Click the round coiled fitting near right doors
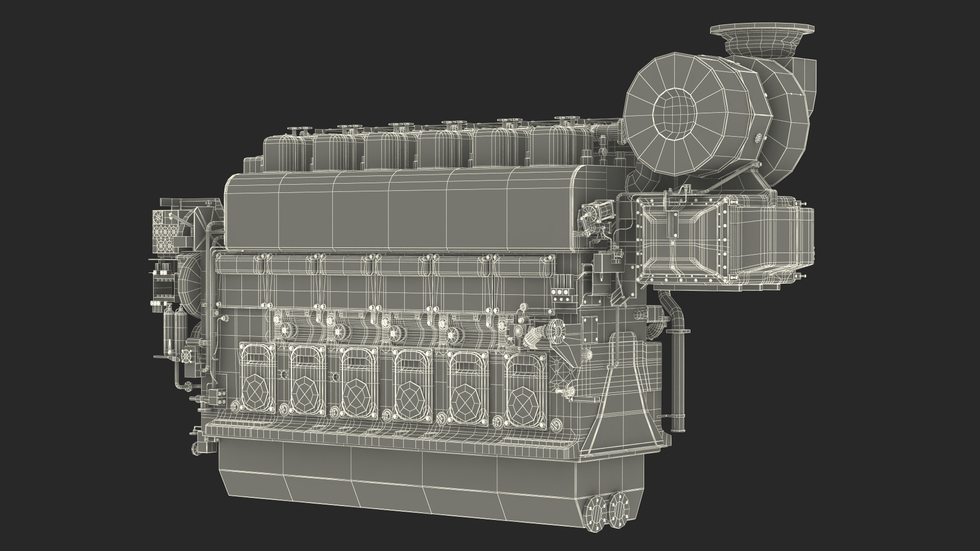This screenshot has height=551, width=980. (534, 336)
